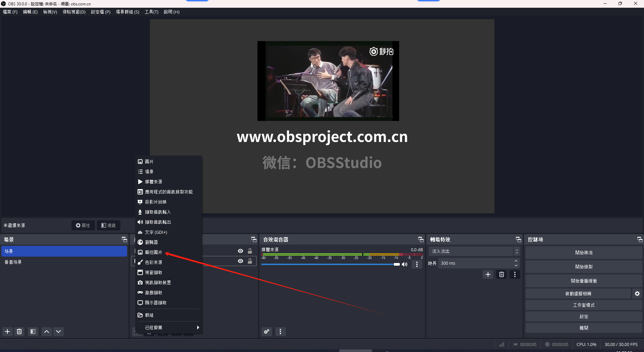Open scene filters icon in 場景 panel
This screenshot has width=644, height=352.
click(33, 332)
